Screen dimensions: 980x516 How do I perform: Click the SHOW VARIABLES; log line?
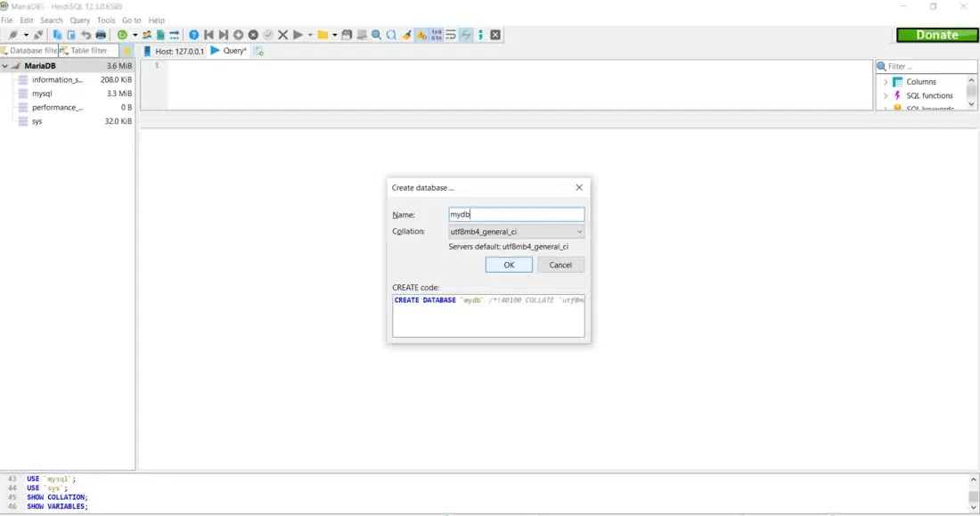57,506
